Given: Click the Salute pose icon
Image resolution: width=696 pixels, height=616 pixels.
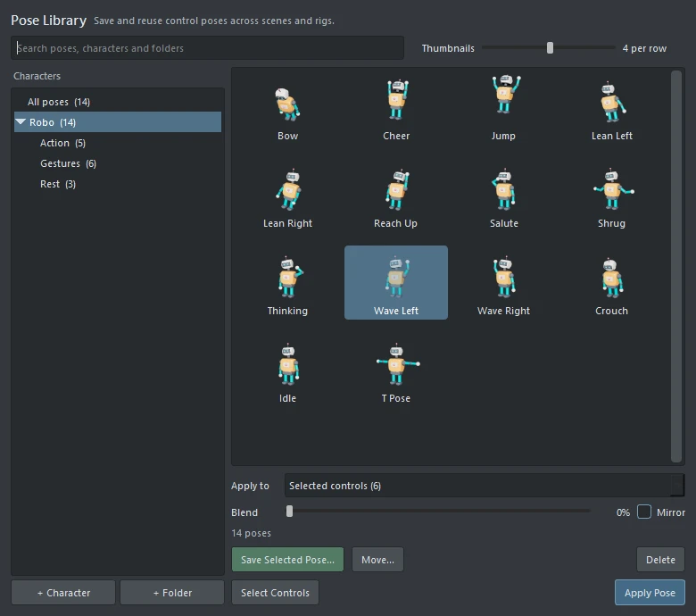Looking at the screenshot, I should [x=504, y=189].
